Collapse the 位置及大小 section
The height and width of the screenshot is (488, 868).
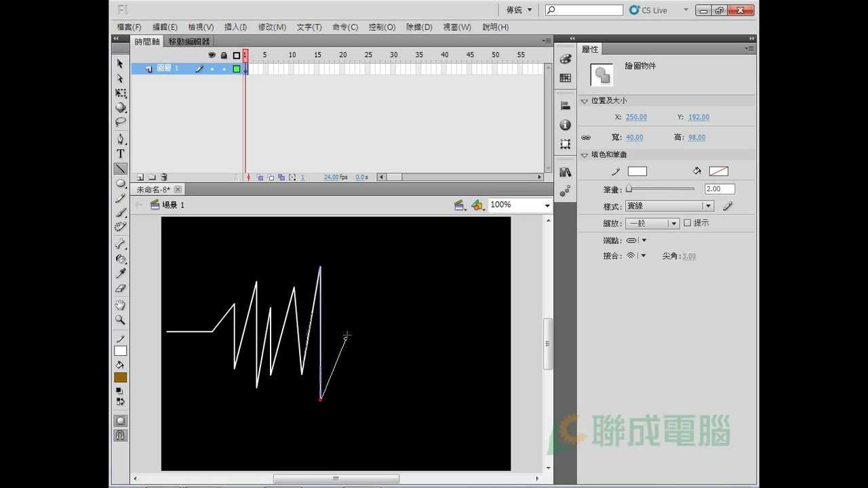[585, 101]
